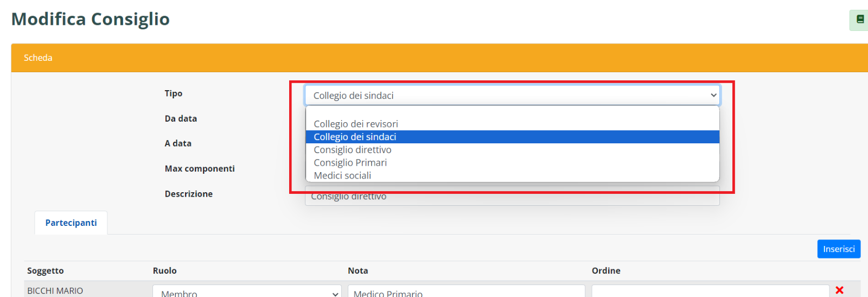Click the Ordine input for BICCHI MARIO
The image size is (868, 297).
tap(711, 292)
